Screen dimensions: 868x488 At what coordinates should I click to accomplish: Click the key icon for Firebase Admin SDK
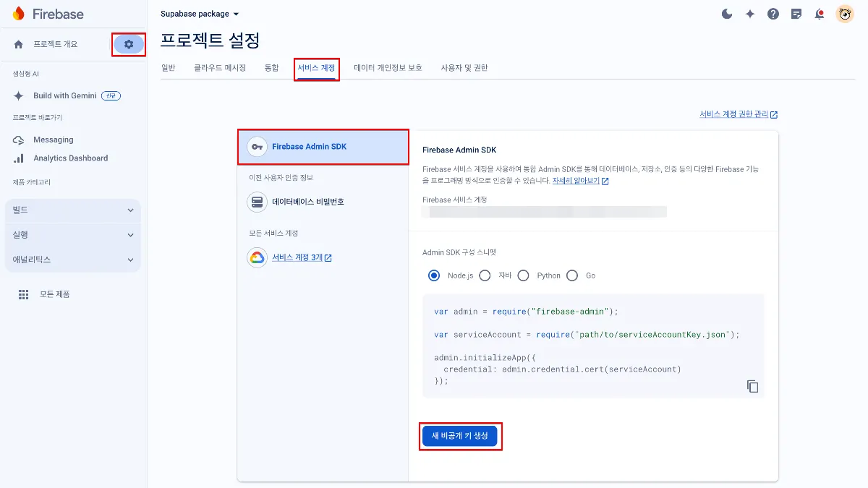click(x=257, y=147)
